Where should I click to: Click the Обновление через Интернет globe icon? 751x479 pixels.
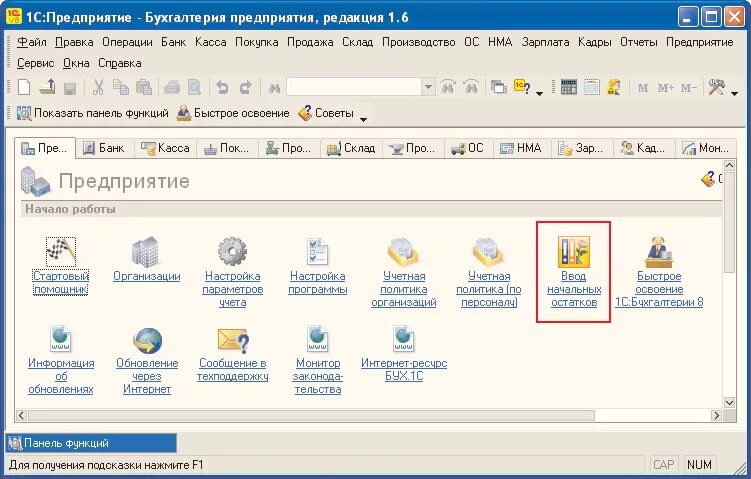148,340
